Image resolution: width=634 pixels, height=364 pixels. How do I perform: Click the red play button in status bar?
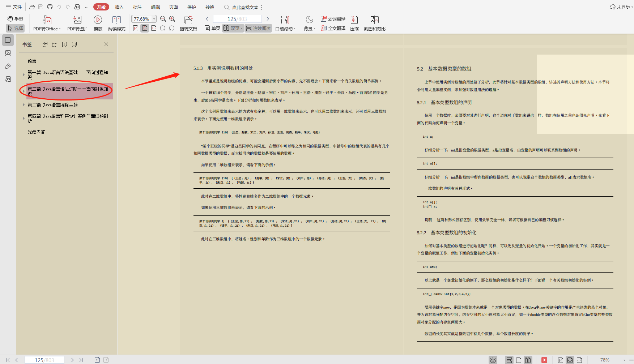(544, 360)
